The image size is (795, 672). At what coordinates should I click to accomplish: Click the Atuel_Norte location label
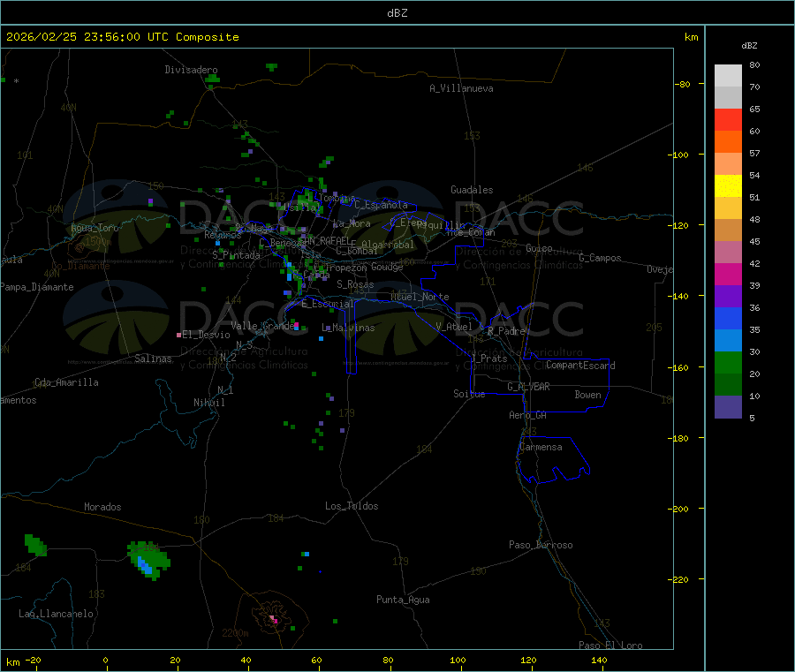click(x=420, y=297)
